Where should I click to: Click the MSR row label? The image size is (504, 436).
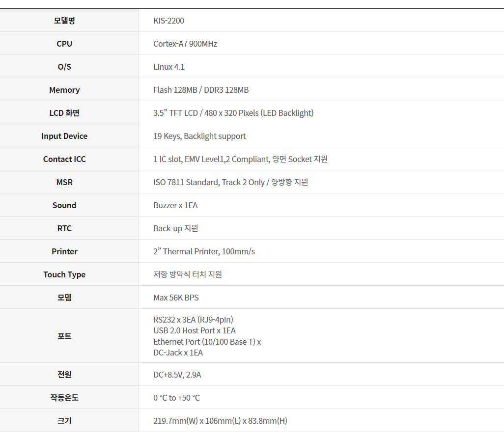pos(64,182)
